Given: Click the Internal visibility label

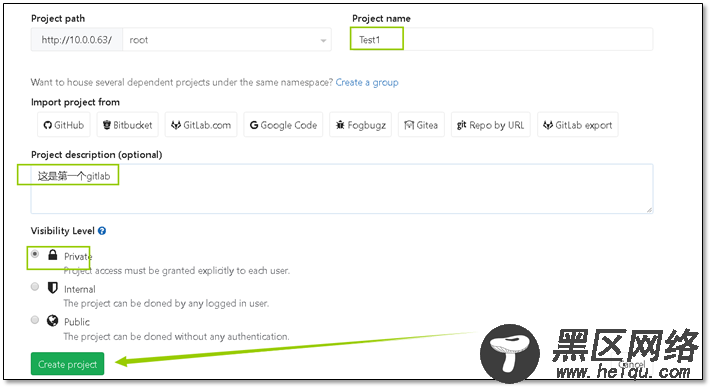Looking at the screenshot, I should (x=79, y=289).
